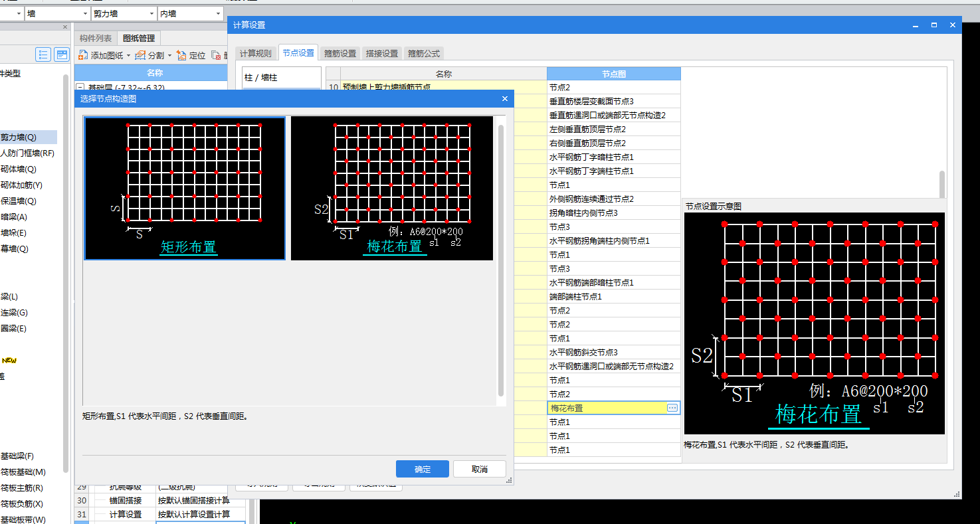Confirm selection with the 确定 button
The width and height of the screenshot is (980, 524).
[423, 469]
